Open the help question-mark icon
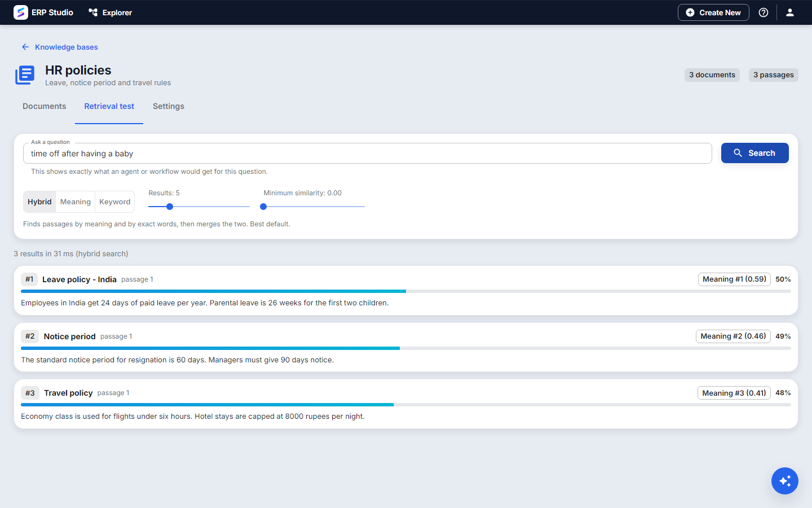This screenshot has height=508, width=812. coord(764,12)
